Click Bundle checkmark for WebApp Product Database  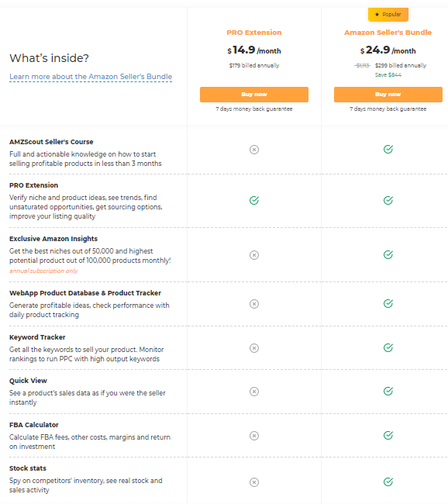pyautogui.click(x=388, y=303)
